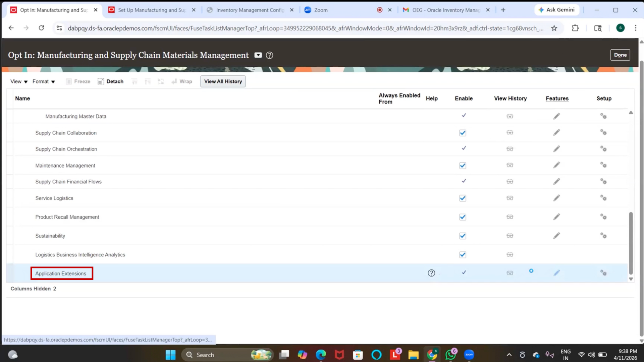The height and width of the screenshot is (362, 644).
Task: Uncheck Enable for Sustainability
Action: (x=463, y=236)
